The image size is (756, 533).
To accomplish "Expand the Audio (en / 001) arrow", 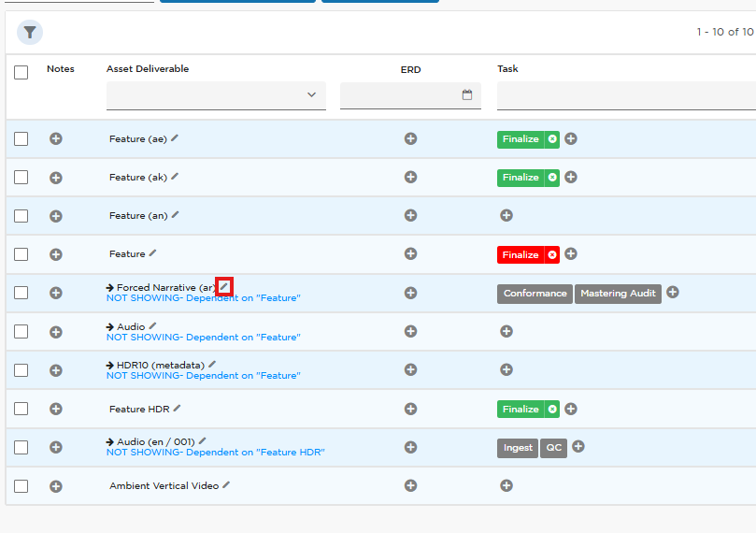I will point(110,442).
